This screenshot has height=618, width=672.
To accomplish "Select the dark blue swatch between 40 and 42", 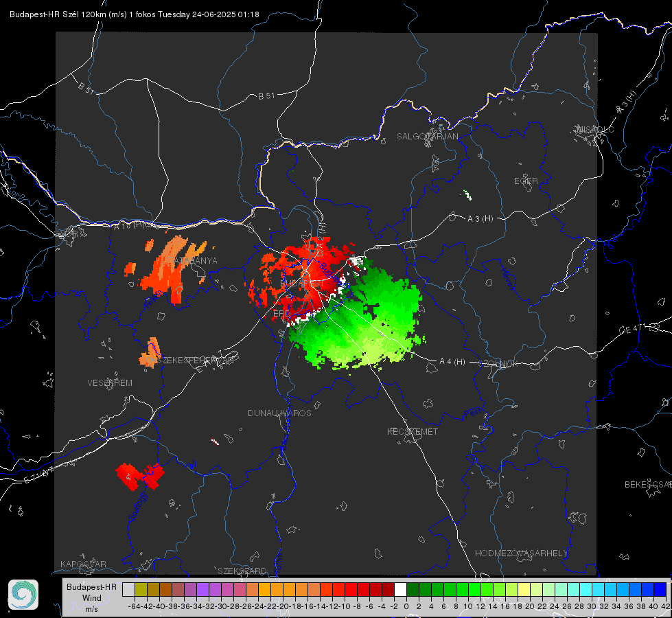I will click(x=660, y=590).
